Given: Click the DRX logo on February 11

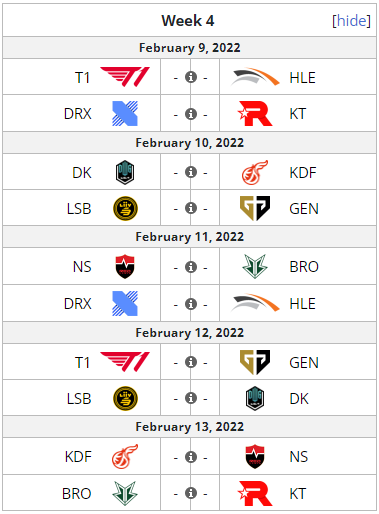Looking at the screenshot, I should click(125, 304).
